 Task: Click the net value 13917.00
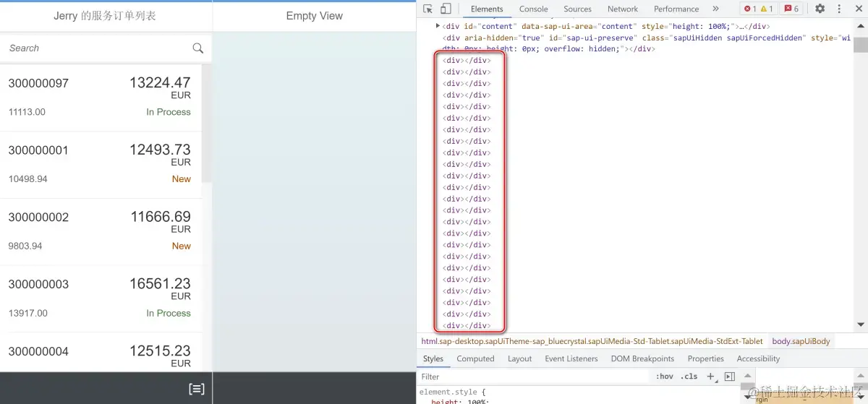click(x=27, y=314)
